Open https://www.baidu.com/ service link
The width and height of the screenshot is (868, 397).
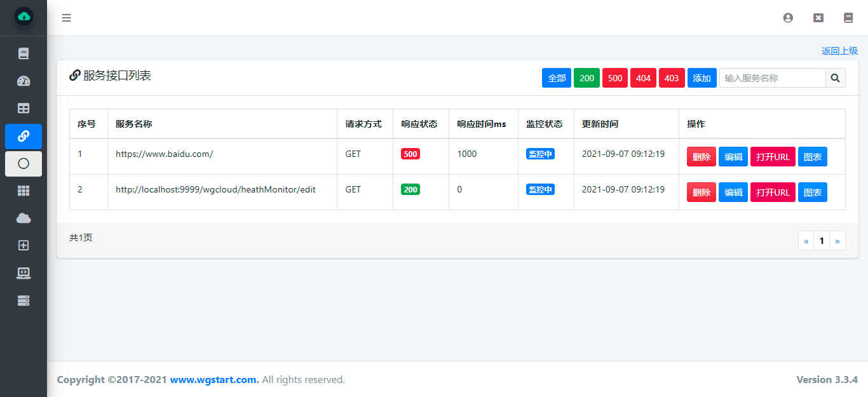pyautogui.click(x=164, y=154)
